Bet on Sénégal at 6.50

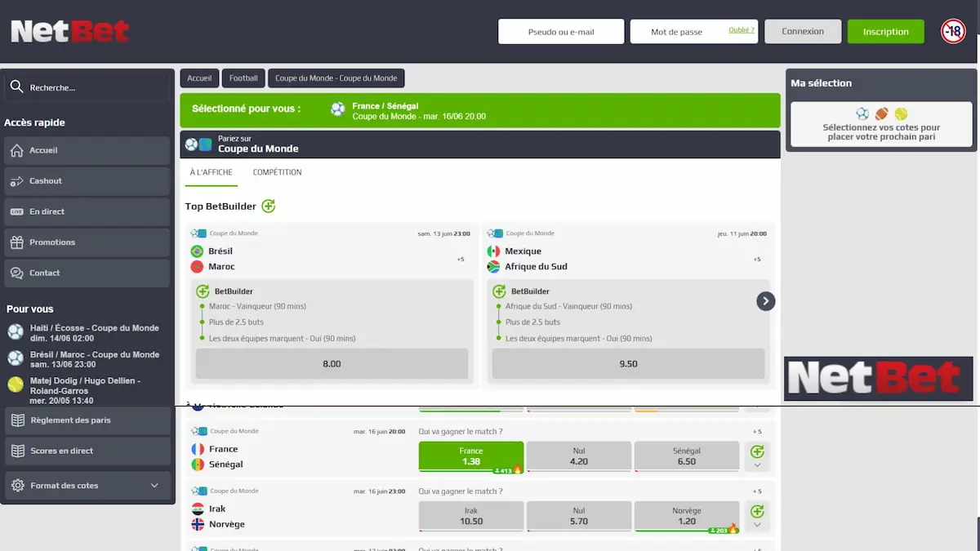tap(687, 456)
